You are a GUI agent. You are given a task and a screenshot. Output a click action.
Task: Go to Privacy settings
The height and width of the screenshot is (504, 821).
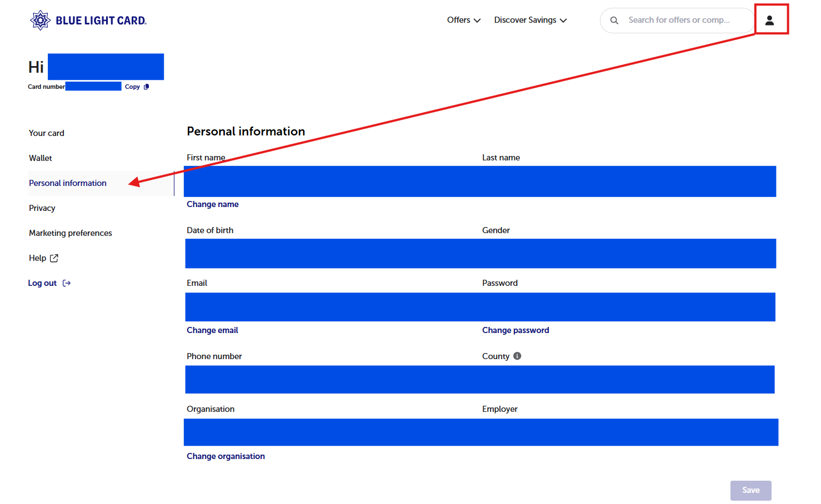42,208
